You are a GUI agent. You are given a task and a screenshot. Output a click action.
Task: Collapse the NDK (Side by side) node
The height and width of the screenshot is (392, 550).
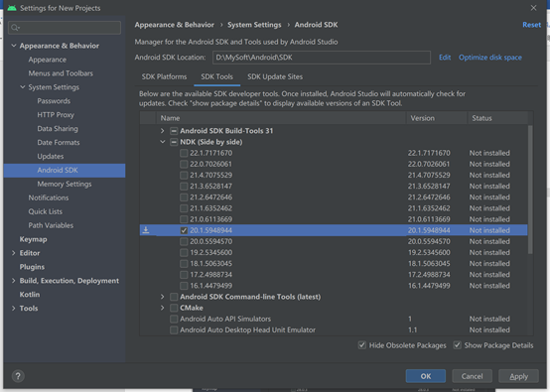coord(163,142)
